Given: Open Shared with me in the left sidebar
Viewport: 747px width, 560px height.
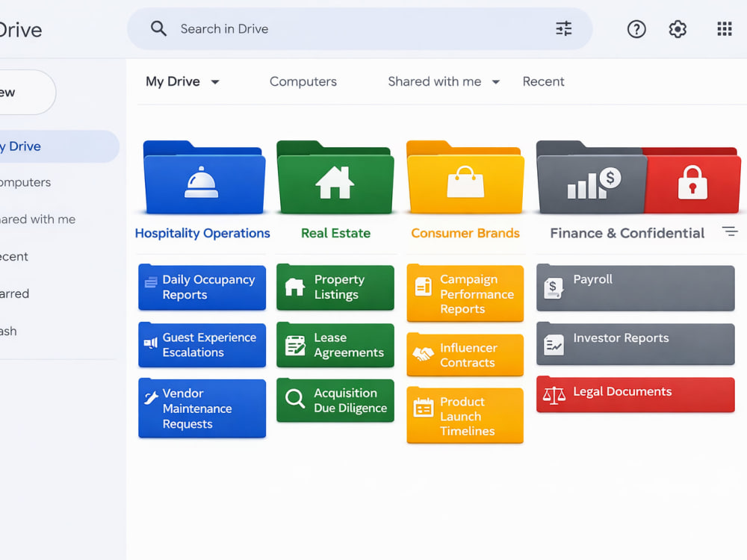Looking at the screenshot, I should tap(37, 220).
